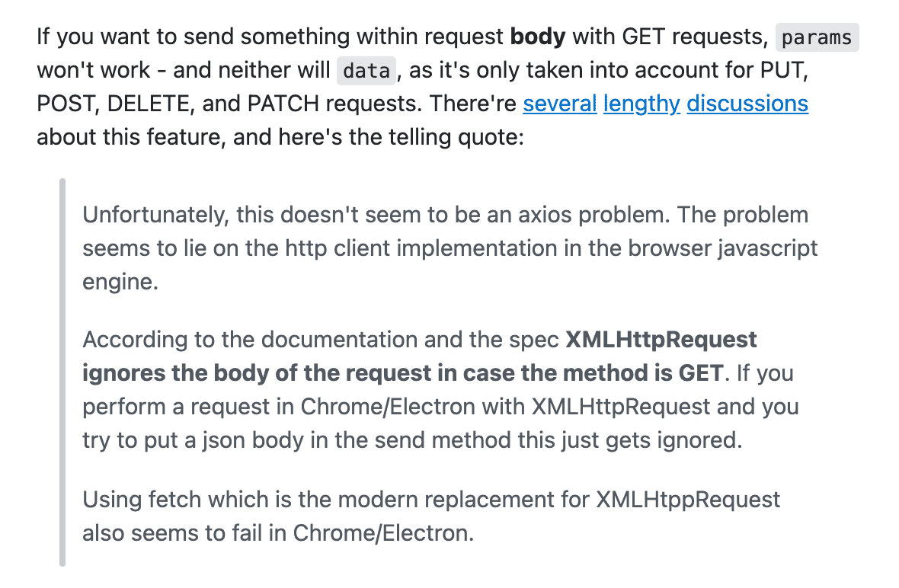Click the "params" inline code label
The image size is (899, 588).
(817, 37)
